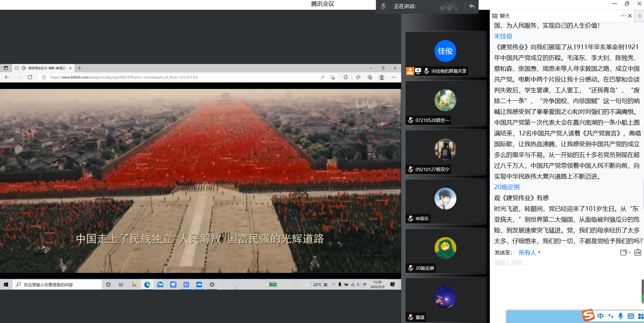Click sender name 20施定祺 in chat

pos(507,187)
